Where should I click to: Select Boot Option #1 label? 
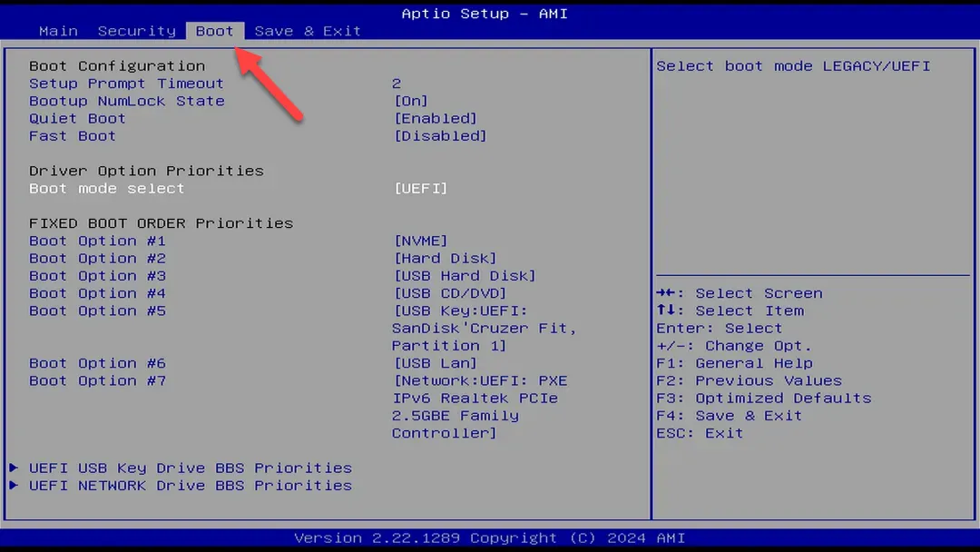coord(97,241)
